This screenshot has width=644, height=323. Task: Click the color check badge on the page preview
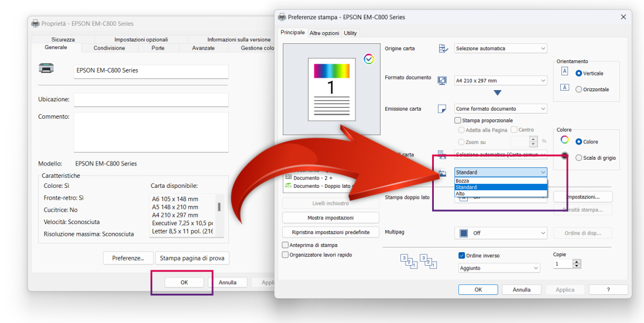(368, 59)
